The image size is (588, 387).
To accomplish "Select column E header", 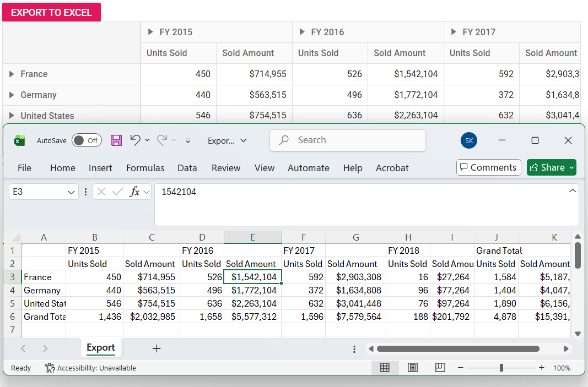I will click(252, 237).
